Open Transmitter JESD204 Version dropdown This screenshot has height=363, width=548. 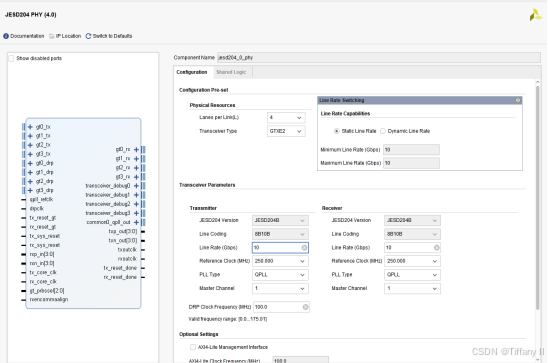(x=280, y=220)
